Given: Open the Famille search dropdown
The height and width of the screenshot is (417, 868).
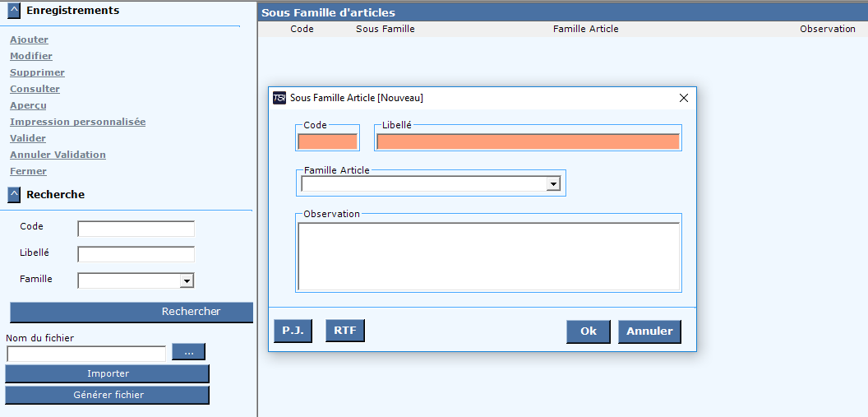Looking at the screenshot, I should click(187, 281).
